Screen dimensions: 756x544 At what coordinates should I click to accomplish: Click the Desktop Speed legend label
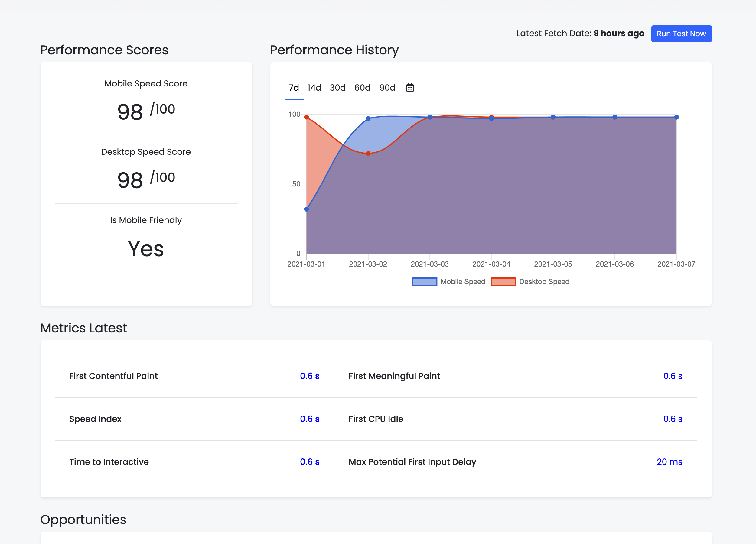pos(544,281)
